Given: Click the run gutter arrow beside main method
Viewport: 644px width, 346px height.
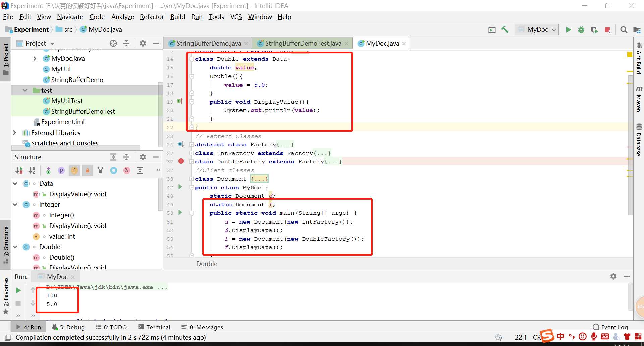Looking at the screenshot, I should pyautogui.click(x=180, y=212).
